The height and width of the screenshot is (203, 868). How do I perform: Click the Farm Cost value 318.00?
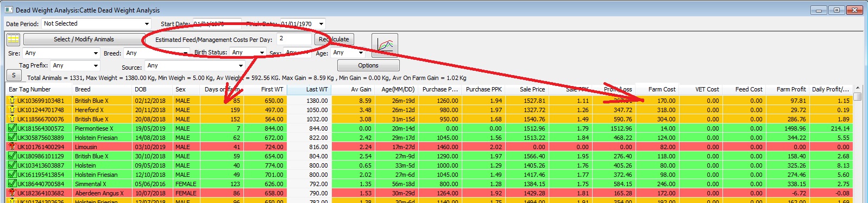(x=657, y=110)
